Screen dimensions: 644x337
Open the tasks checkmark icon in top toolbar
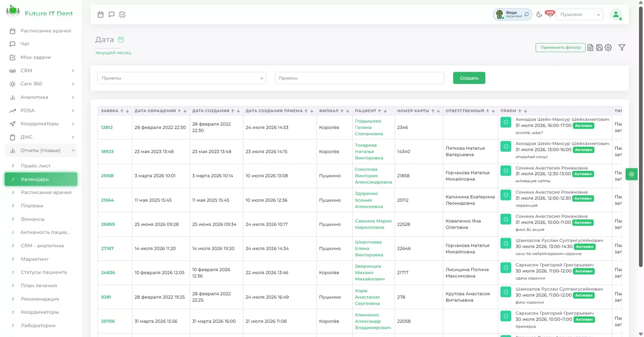coord(122,15)
